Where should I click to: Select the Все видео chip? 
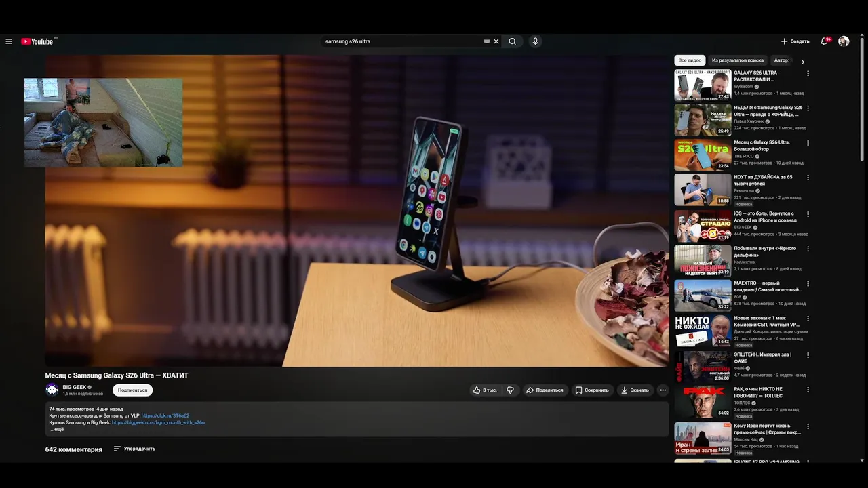690,60
